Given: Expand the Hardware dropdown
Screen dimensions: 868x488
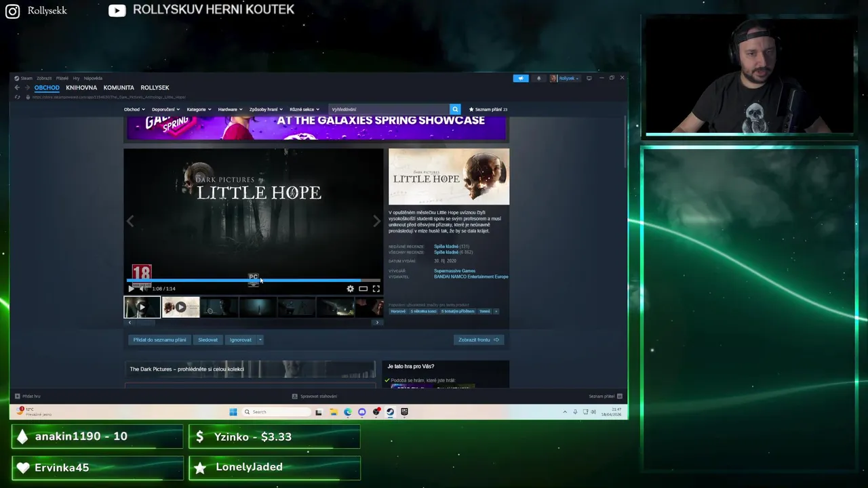Looking at the screenshot, I should coord(230,109).
